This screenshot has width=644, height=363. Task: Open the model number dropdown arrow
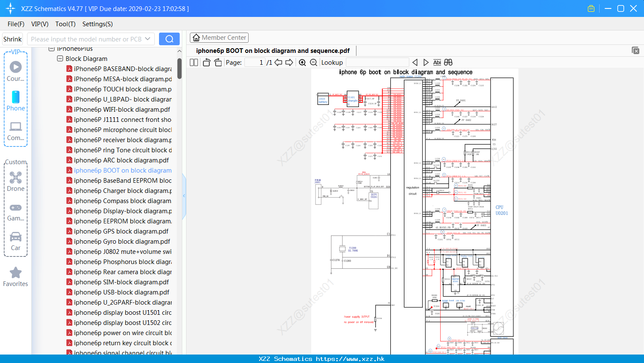(148, 39)
